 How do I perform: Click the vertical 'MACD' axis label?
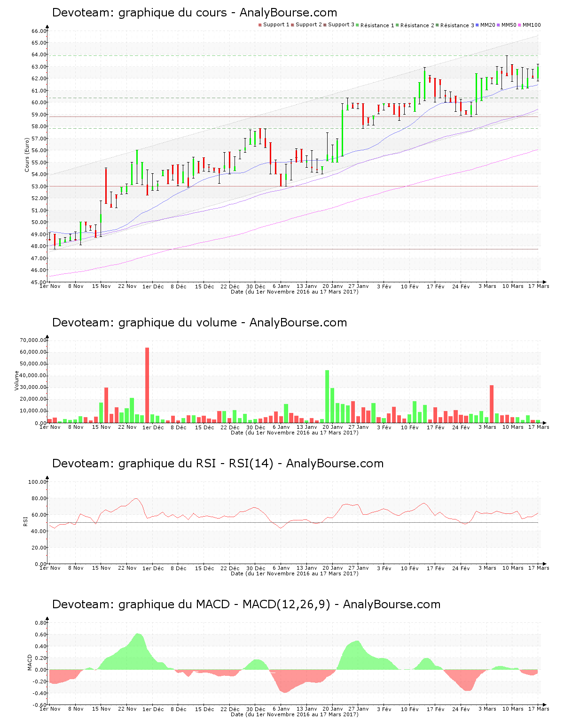30,662
